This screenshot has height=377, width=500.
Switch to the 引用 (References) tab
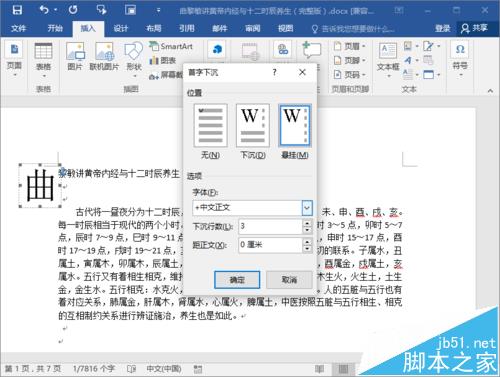point(187,28)
